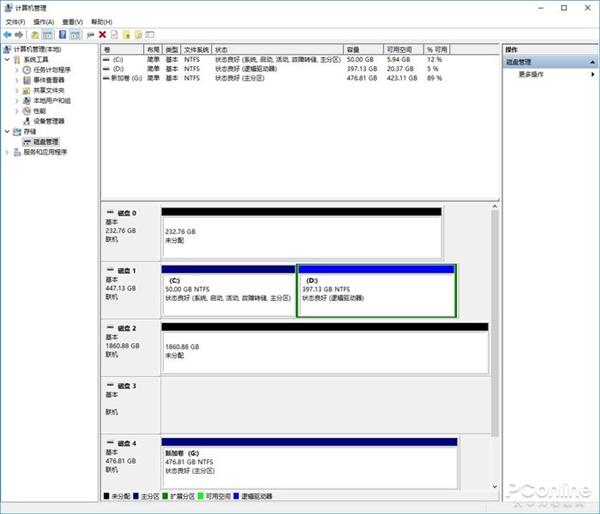
Task: Collapse the Storage (存储) tree node
Action: [x=8, y=131]
